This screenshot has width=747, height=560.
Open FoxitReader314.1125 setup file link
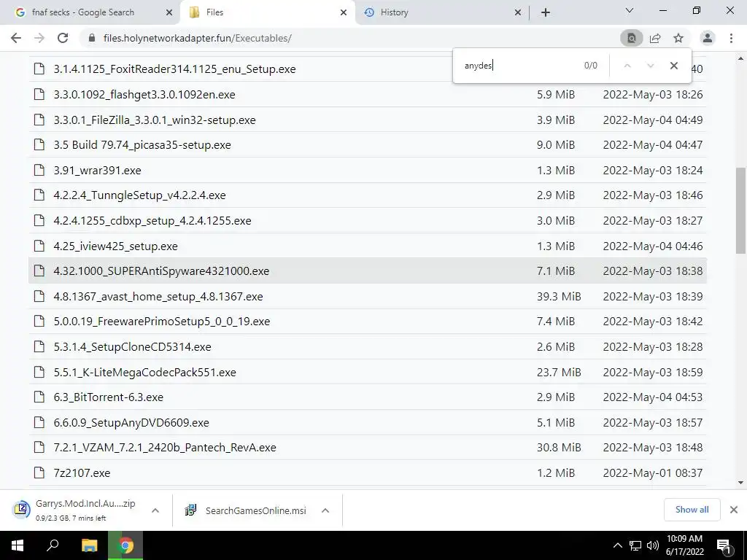(174, 69)
